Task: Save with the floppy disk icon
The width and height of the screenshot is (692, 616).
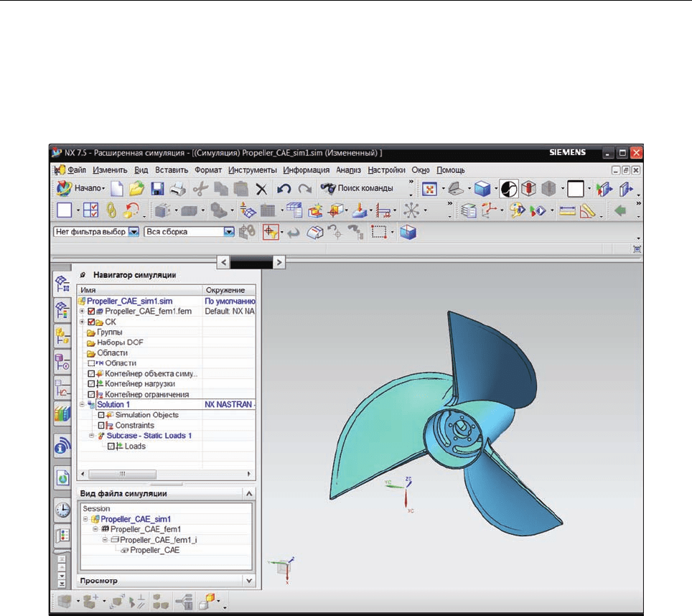Action: coord(157,189)
